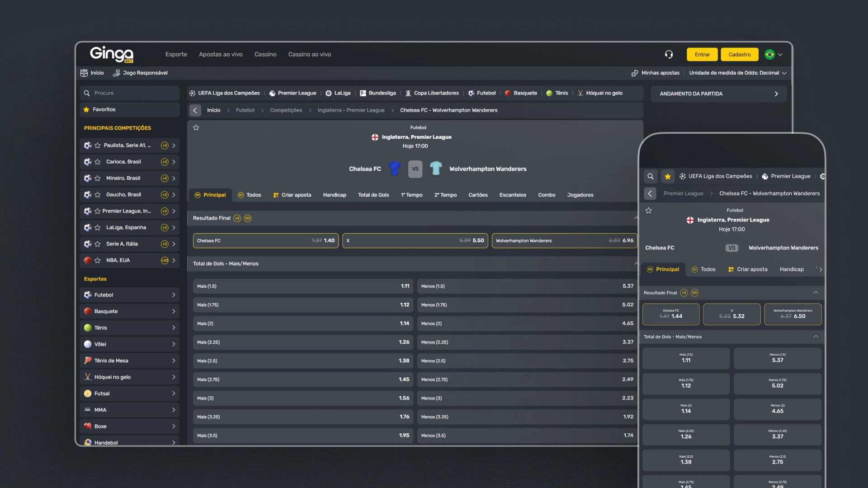
Task: Toggle favorite star for Carioca, Brasil
Action: tap(98, 162)
